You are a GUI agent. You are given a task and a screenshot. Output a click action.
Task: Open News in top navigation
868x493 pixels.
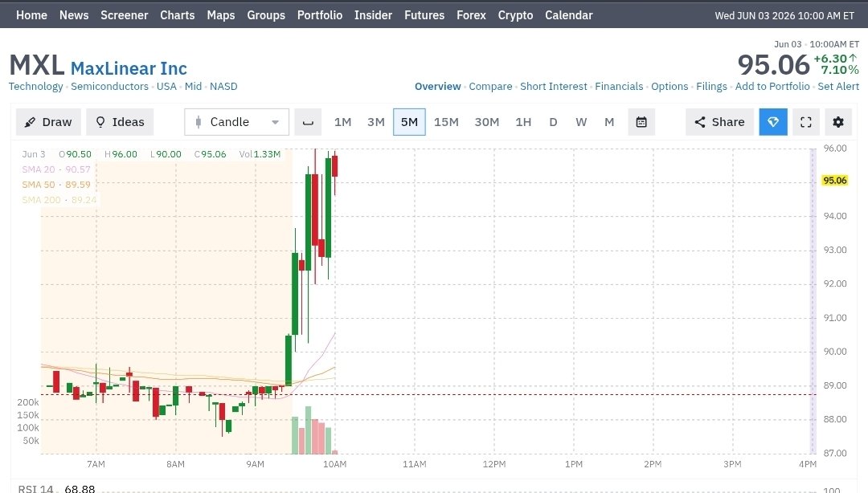point(74,15)
